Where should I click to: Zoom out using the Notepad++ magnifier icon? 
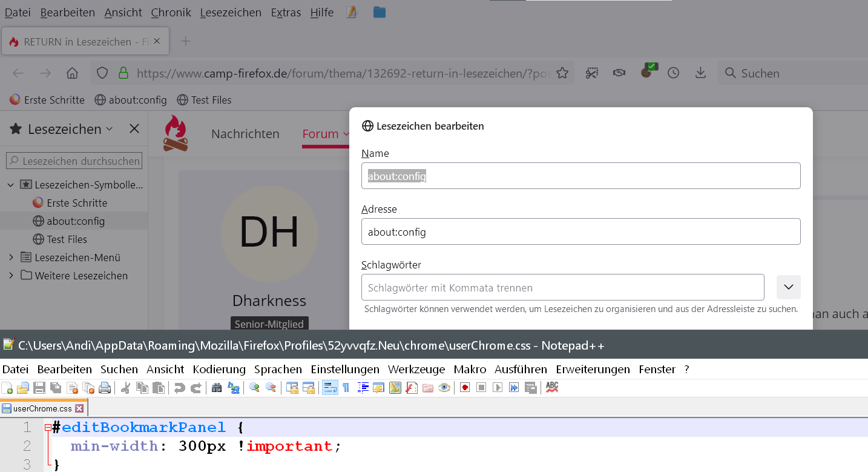[x=271, y=388]
